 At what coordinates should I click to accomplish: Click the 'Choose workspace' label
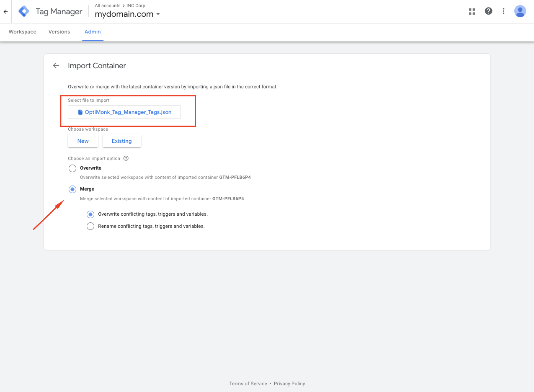coord(88,129)
